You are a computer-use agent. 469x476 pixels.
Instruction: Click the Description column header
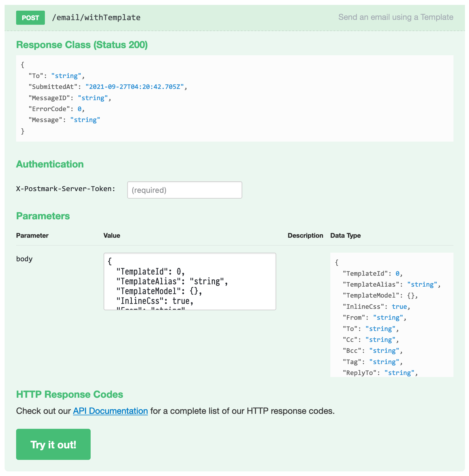305,235
